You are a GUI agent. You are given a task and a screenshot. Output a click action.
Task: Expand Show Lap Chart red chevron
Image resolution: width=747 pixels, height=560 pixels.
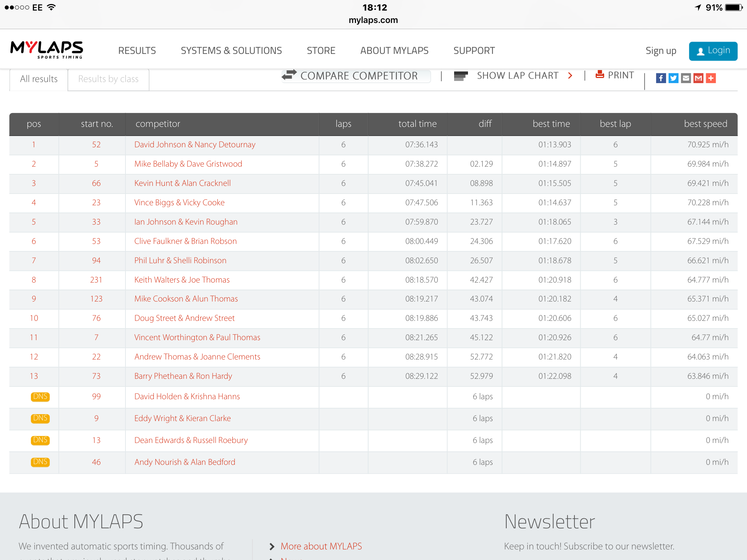pyautogui.click(x=570, y=75)
